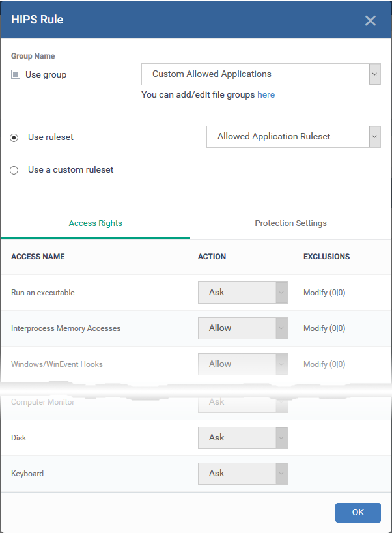Modify exclusions for Run an executable
Viewport: 392px width, 533px height.
click(x=324, y=293)
